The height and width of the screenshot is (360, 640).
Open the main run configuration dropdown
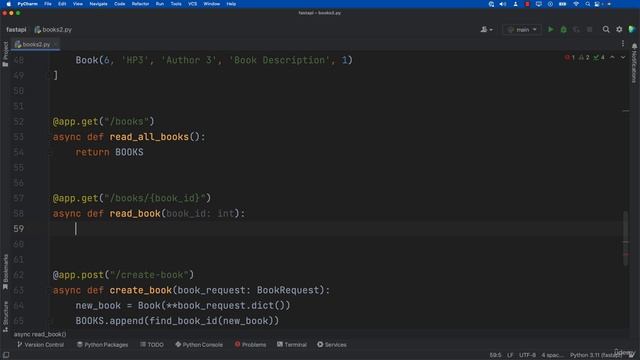pyautogui.click(x=522, y=29)
